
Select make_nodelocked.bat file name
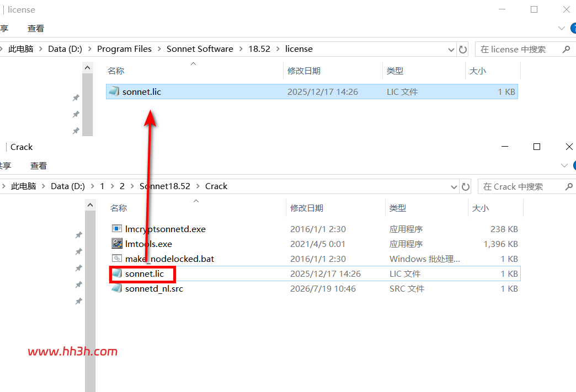169,259
